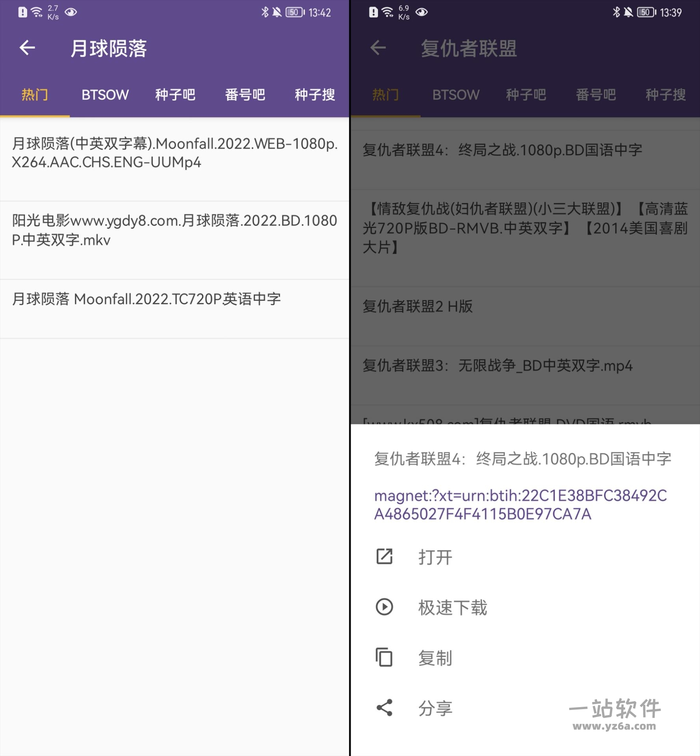Select 热门 tab on 月球陨落 screen
This screenshot has height=756, width=700.
(x=35, y=95)
